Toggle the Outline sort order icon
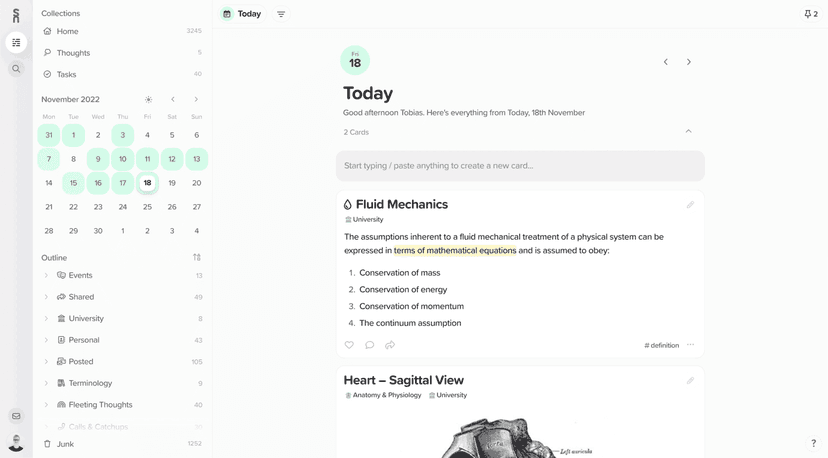Viewport: 828px width, 458px height. pyautogui.click(x=197, y=258)
